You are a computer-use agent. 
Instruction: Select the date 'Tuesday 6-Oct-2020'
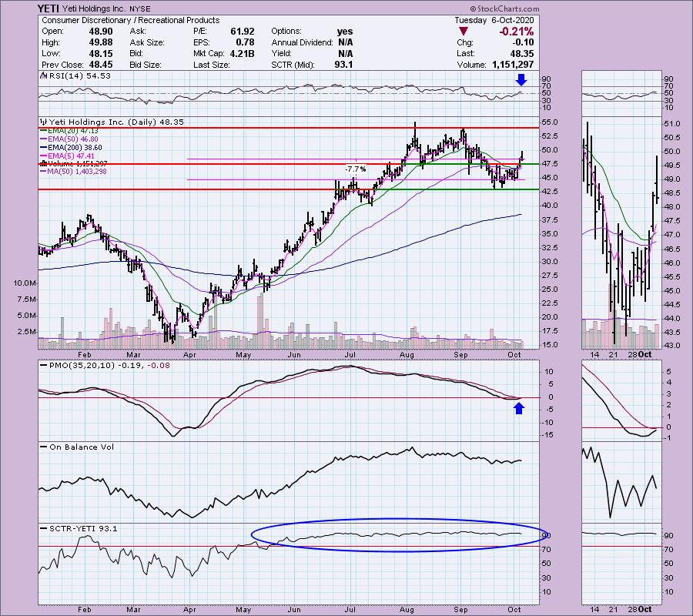(494, 20)
